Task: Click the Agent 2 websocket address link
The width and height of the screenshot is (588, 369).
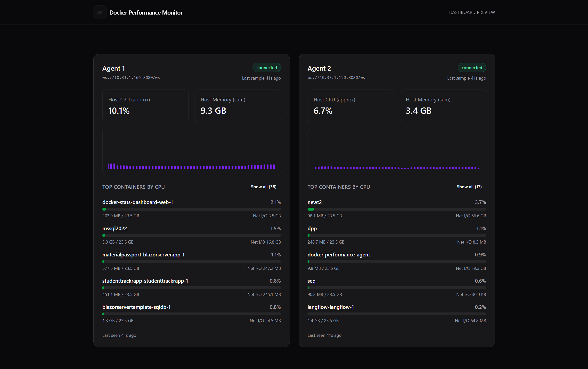Action: [x=336, y=78]
